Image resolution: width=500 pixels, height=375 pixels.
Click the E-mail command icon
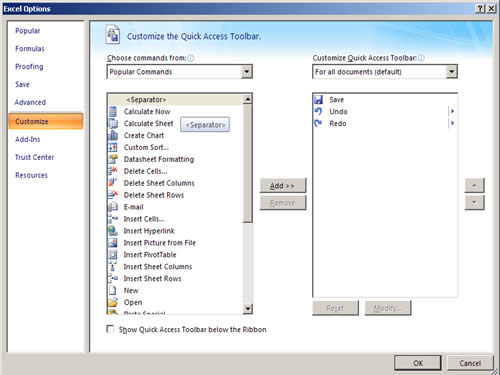point(113,207)
